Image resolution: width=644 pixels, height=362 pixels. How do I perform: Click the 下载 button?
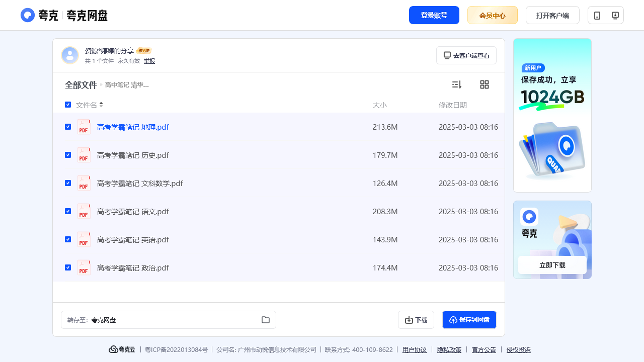416,320
